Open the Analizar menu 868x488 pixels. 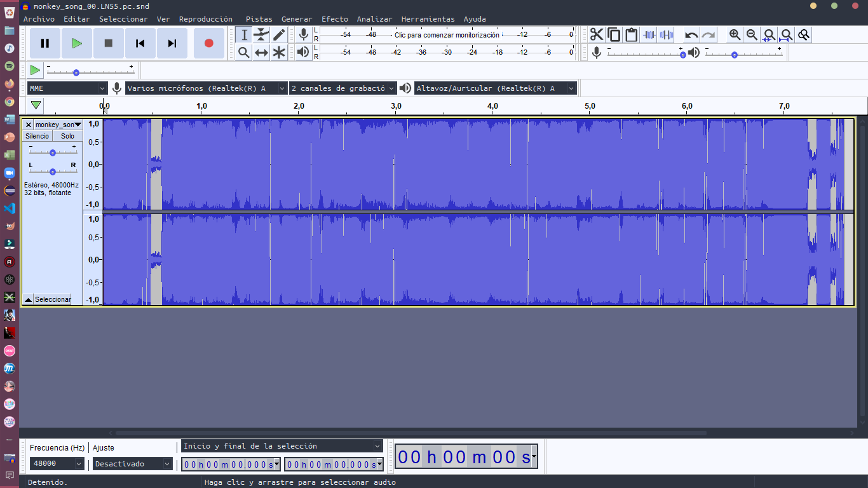[x=374, y=19]
